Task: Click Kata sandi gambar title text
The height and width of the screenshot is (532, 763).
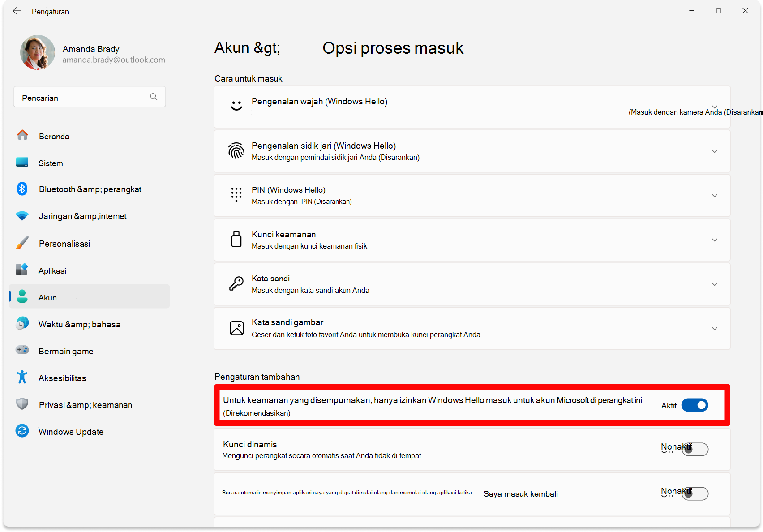Action: point(287,322)
